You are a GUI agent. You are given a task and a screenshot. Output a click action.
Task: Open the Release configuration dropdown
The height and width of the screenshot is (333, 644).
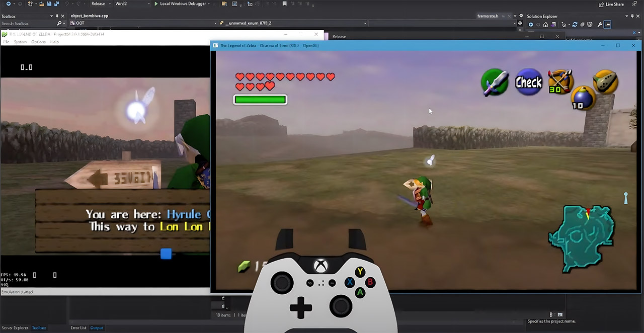(100, 4)
